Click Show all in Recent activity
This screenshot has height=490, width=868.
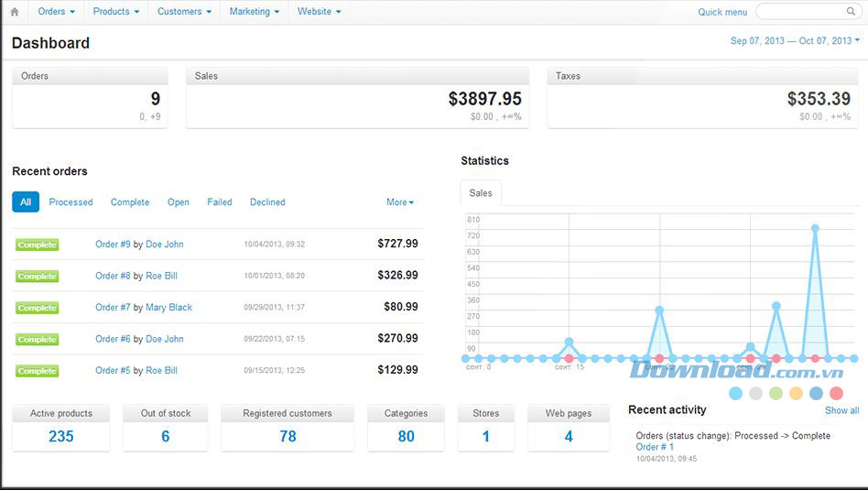point(841,410)
